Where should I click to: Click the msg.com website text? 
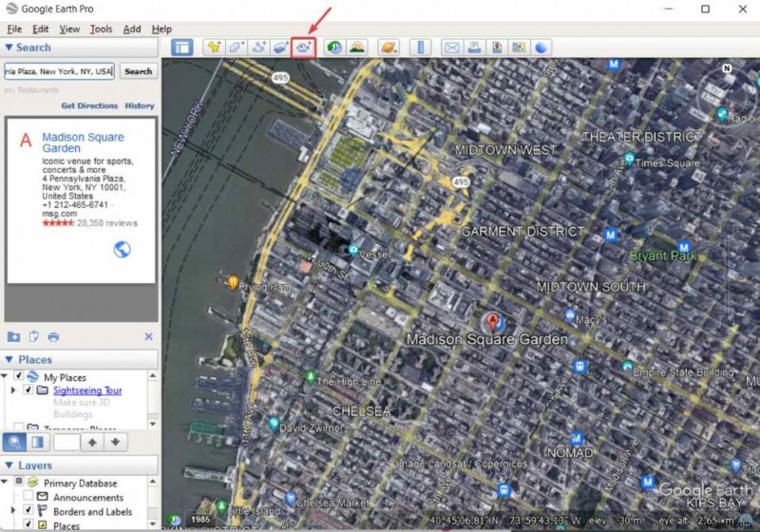pos(60,214)
